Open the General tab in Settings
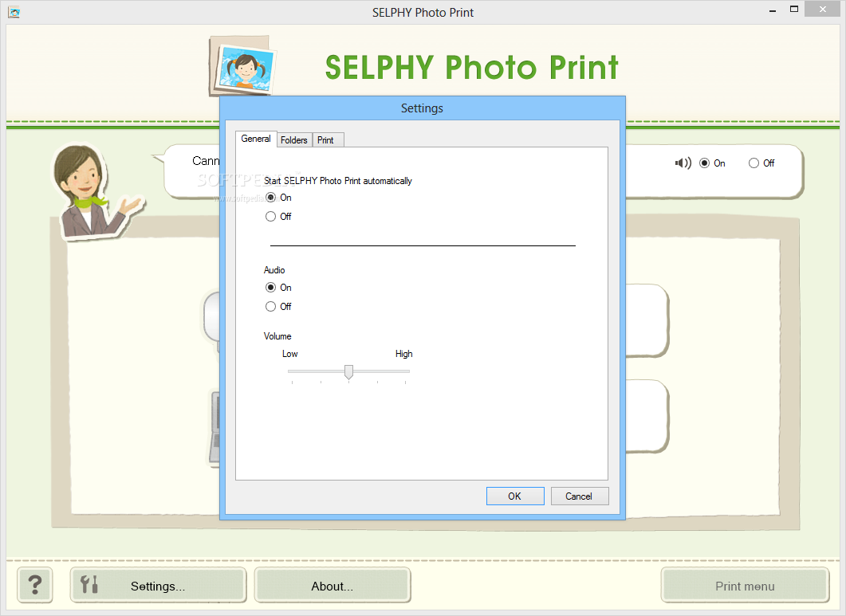Screen dimensions: 846x616 (256, 139)
